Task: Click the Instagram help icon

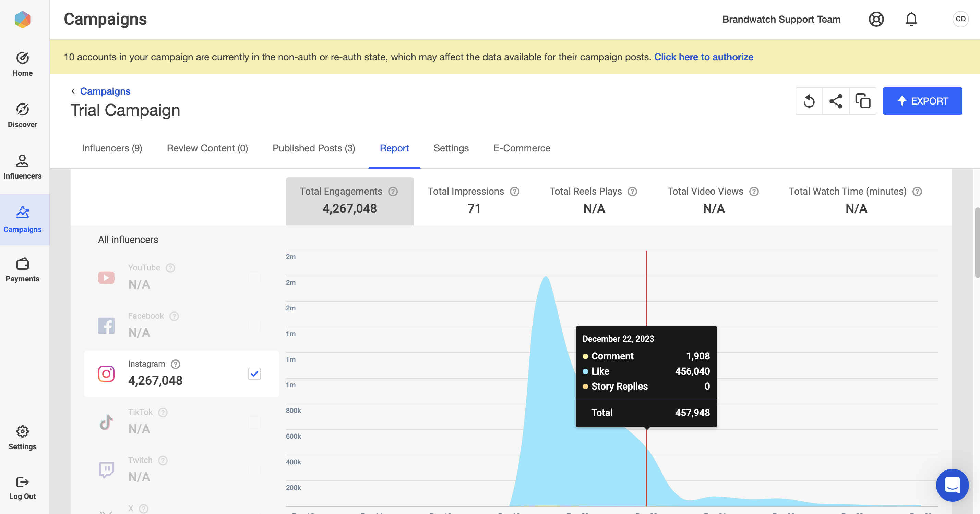Action: click(175, 364)
